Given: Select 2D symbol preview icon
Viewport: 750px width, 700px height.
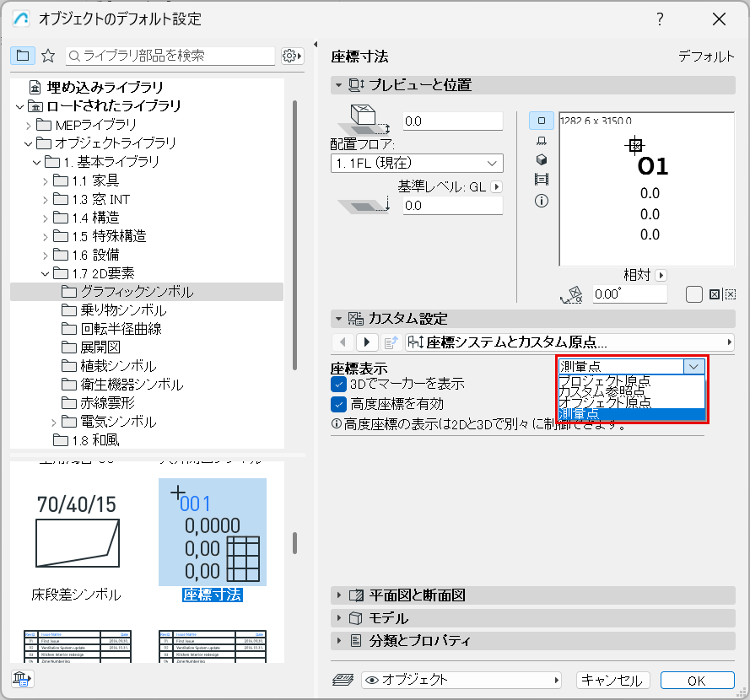Looking at the screenshot, I should click(541, 121).
